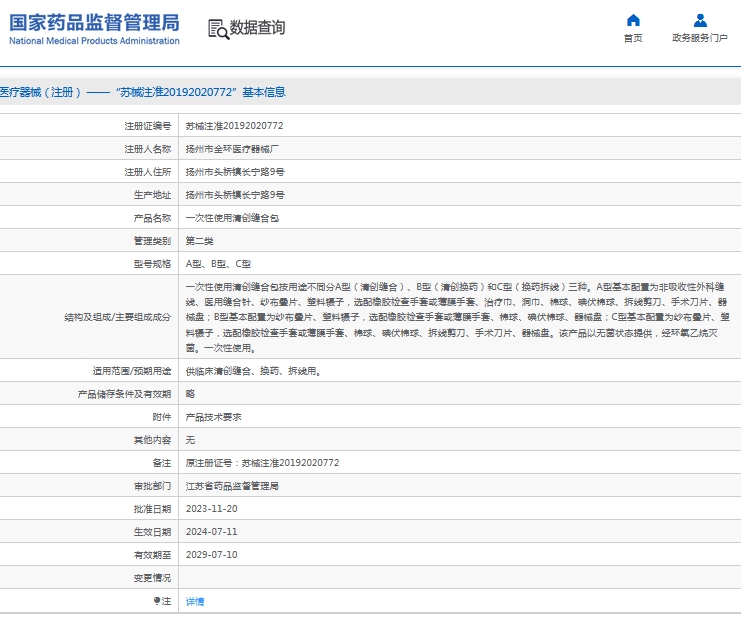Click the 无 other content value
The image size is (741, 620).
coord(190,440)
